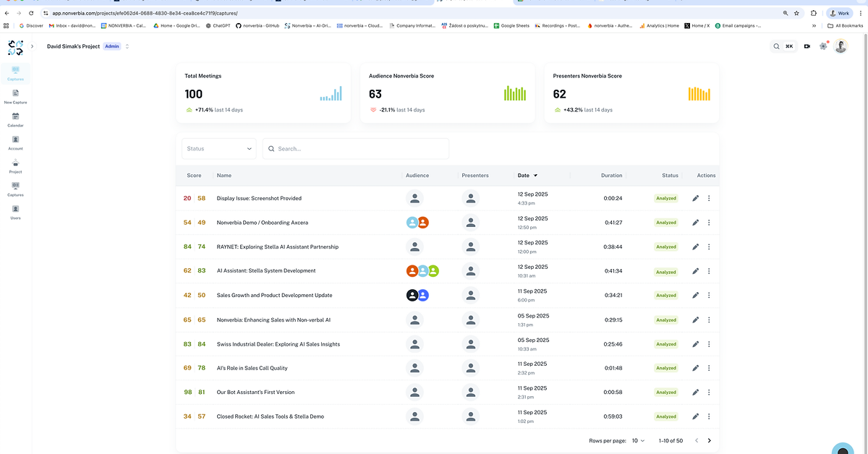Click the Users icon in the sidebar
The width and height of the screenshot is (868, 454).
[x=15, y=213]
